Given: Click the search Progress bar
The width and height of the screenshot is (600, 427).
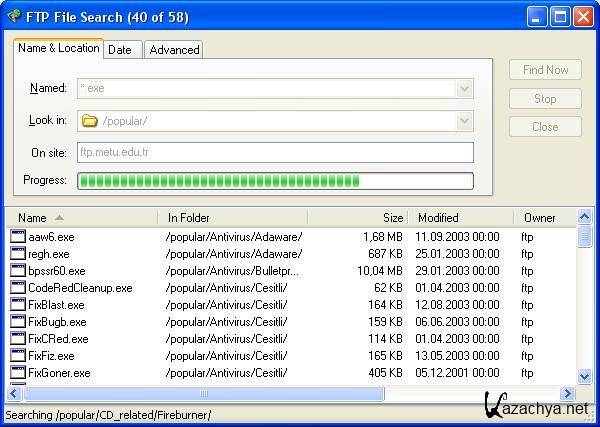Looking at the screenshot, I should tap(275, 181).
